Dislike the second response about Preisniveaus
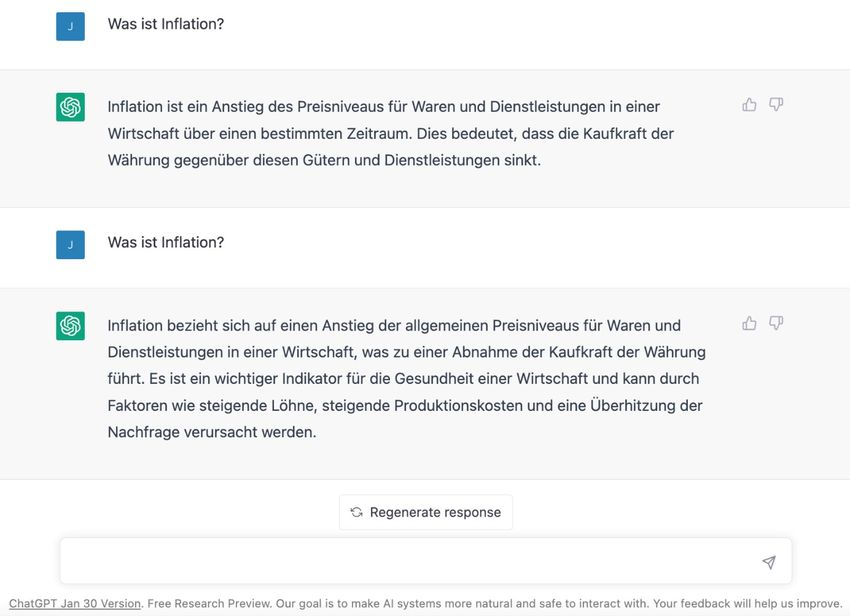Image resolution: width=850 pixels, height=616 pixels. tap(776, 323)
